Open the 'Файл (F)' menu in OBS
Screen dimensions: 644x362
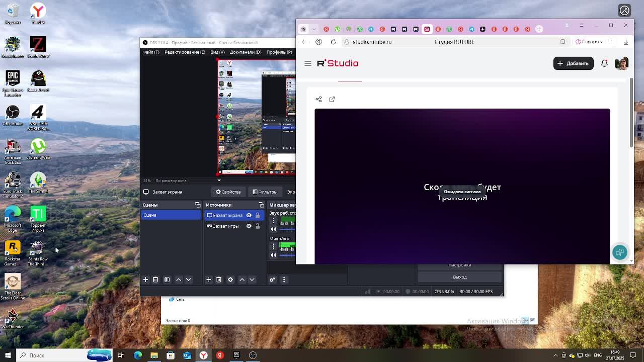[x=151, y=52]
